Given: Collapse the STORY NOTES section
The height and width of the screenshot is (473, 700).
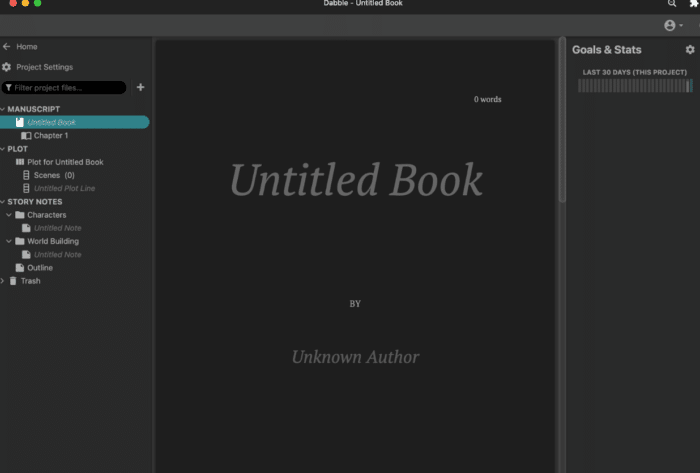Looking at the screenshot, I should pos(2,202).
